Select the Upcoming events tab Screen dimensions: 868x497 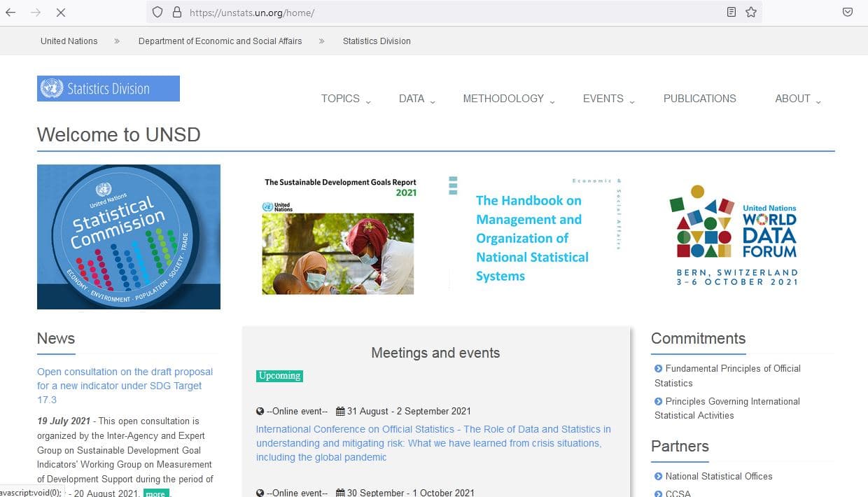(x=279, y=376)
